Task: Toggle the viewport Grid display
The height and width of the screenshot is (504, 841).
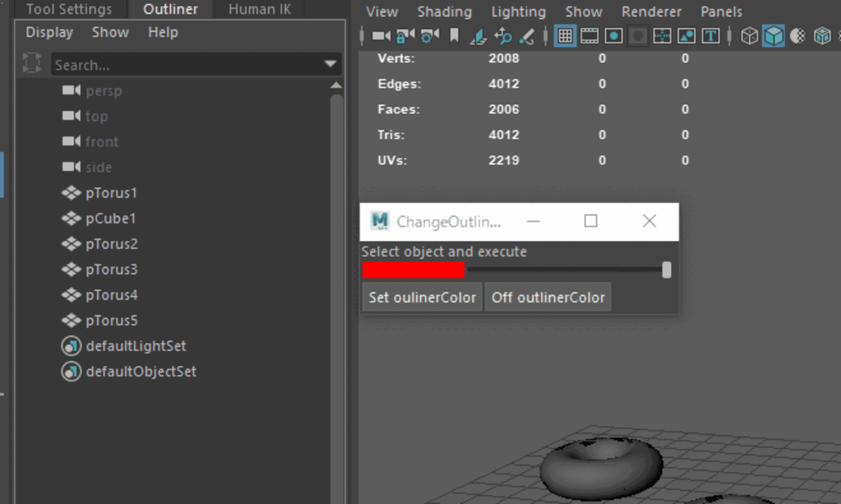Action: pos(565,36)
